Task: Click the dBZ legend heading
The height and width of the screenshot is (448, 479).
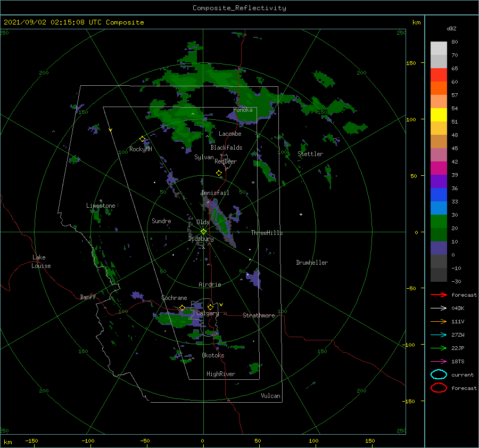Action: [451, 28]
